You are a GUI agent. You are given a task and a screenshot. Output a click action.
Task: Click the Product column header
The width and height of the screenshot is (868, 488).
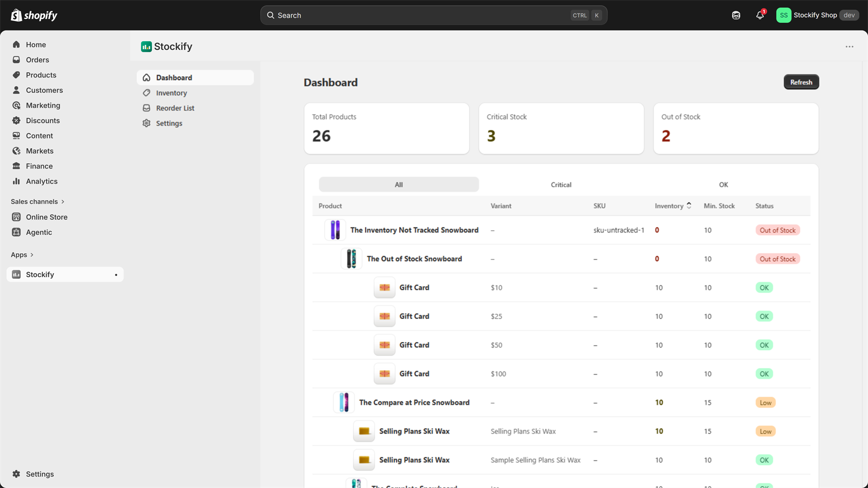tap(330, 206)
